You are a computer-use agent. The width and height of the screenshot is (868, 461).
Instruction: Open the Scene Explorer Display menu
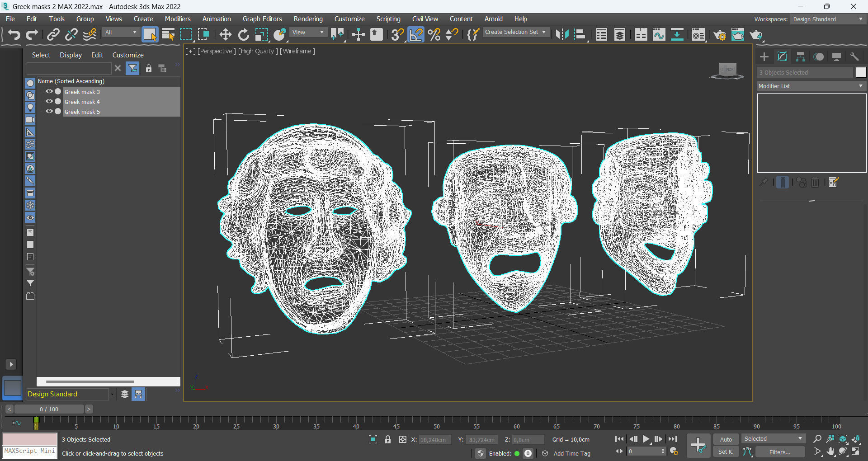pos(71,55)
